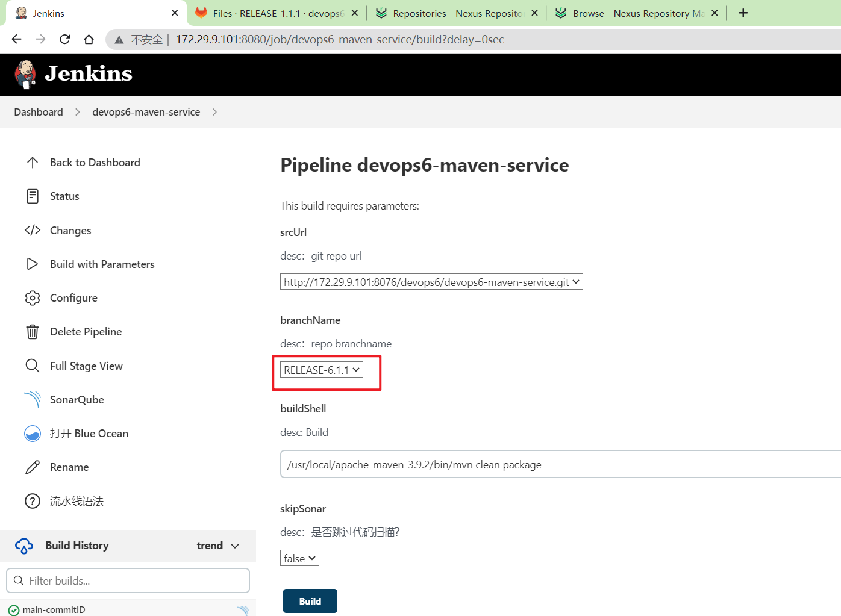Click the main-commitID build success icon
The height and width of the screenshot is (616, 841).
[x=14, y=610]
